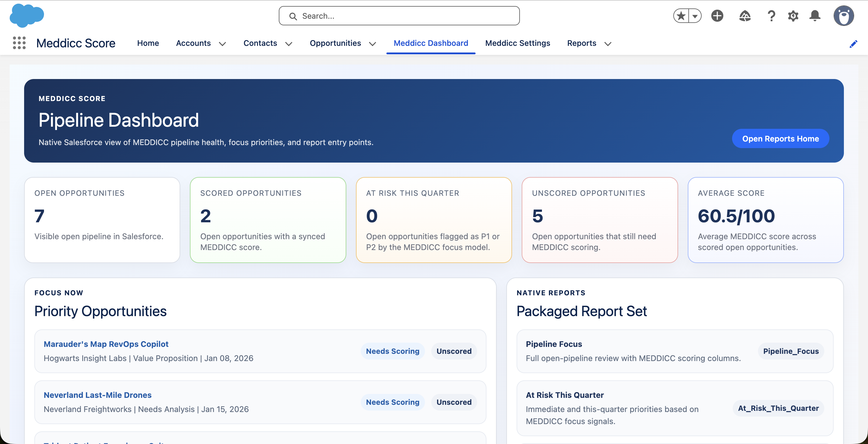This screenshot has height=444, width=868.
Task: Click the Open Reports Home button
Action: pos(780,138)
